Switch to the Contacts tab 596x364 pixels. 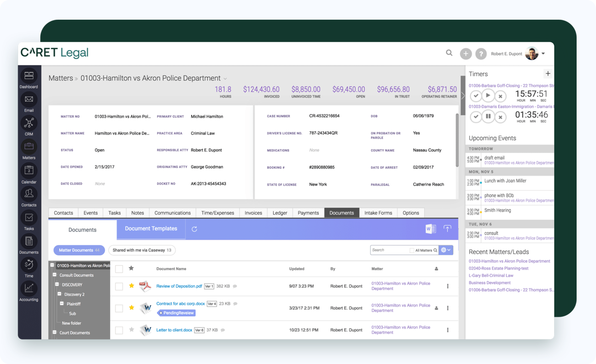(x=63, y=213)
